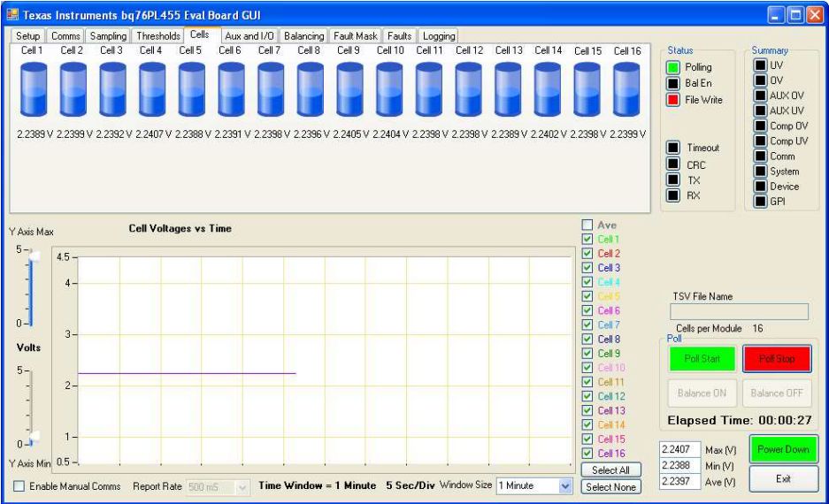Click the Comp OV summary indicator
This screenshot has height=504, width=829.
coord(760,126)
